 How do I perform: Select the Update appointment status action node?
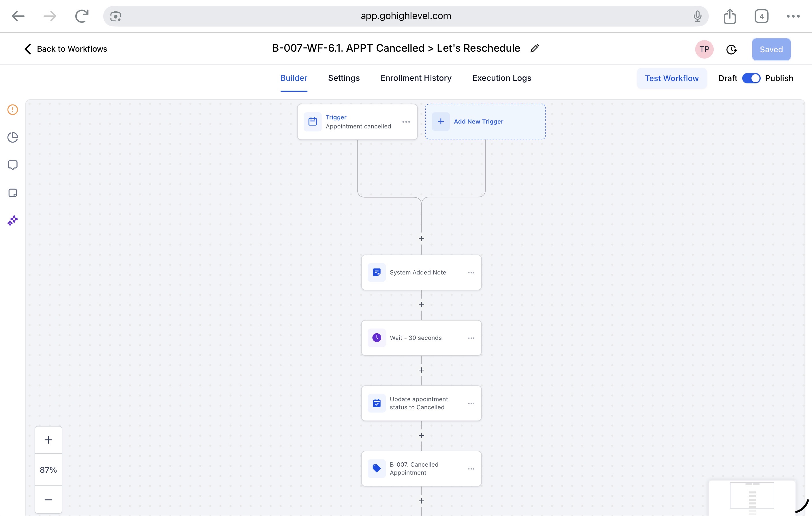tap(418, 403)
